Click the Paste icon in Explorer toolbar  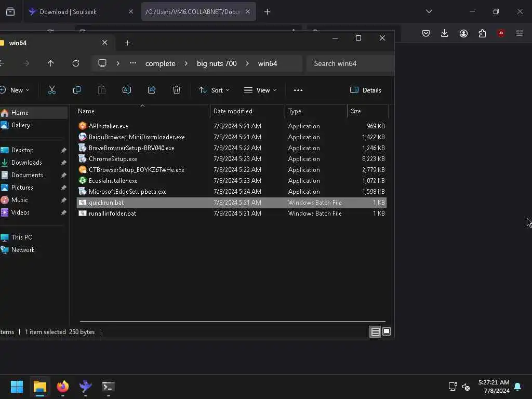coord(101,90)
